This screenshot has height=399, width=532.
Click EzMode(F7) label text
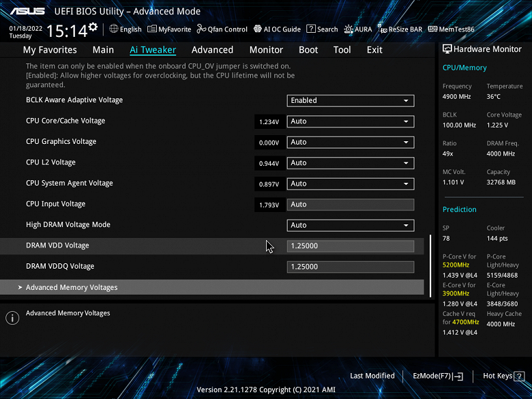click(432, 376)
